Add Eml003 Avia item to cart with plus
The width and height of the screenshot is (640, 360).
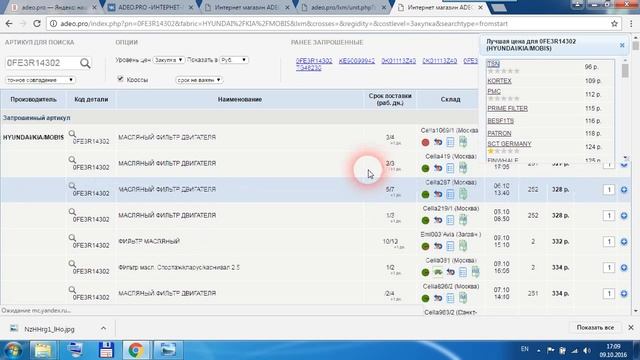pos(624,242)
